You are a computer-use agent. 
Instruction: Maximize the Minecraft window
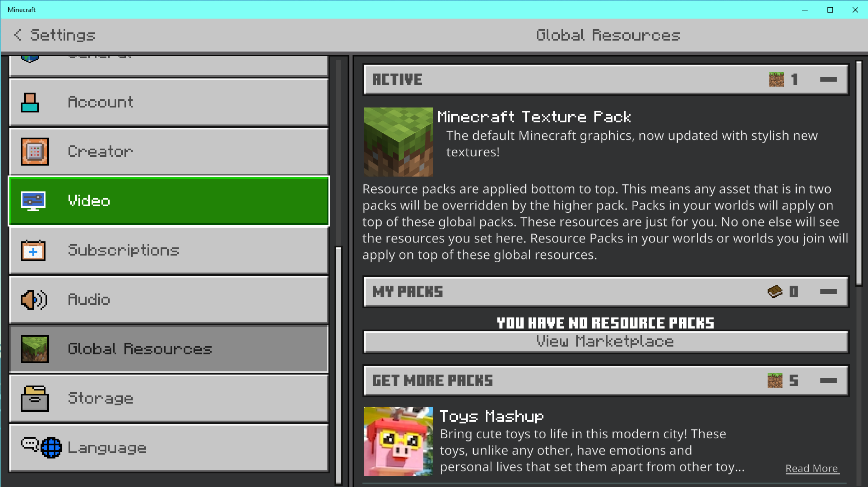pos(830,10)
